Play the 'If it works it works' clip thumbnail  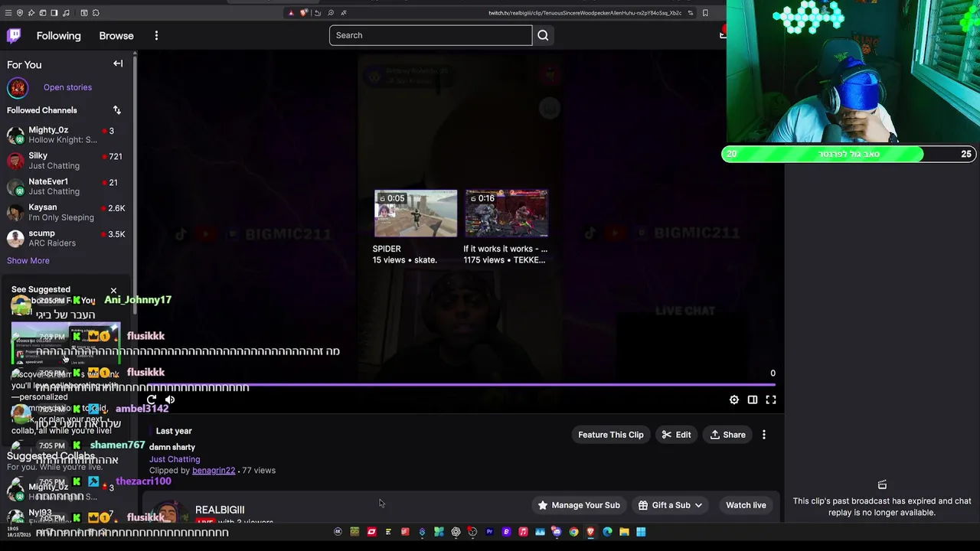[506, 214]
